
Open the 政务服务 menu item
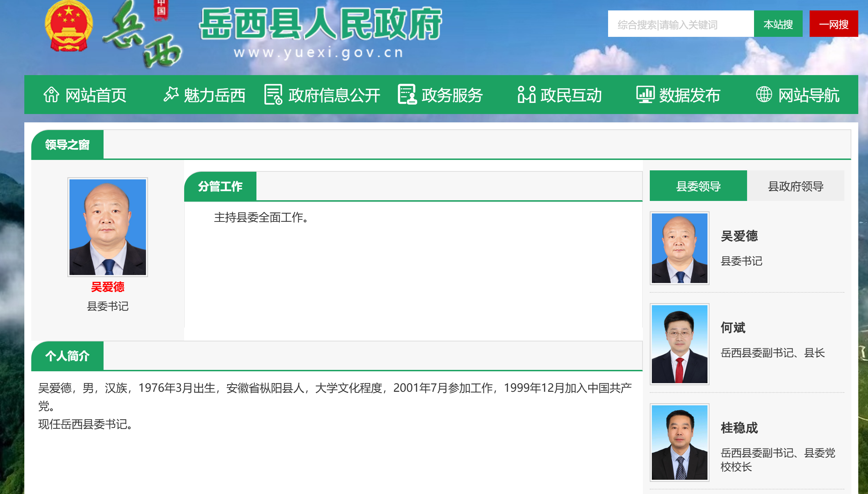(x=452, y=95)
